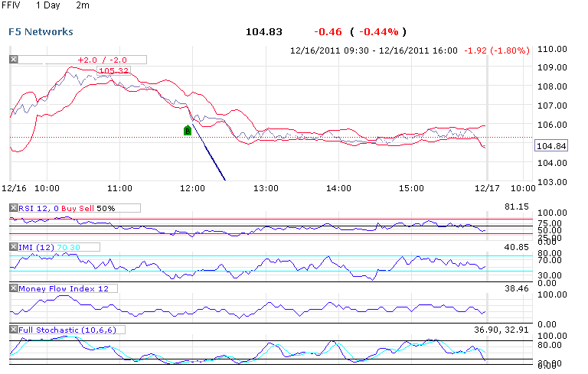The image size is (588, 374).
Task: Click the last price 104.83 in the header
Action: pyautogui.click(x=263, y=32)
